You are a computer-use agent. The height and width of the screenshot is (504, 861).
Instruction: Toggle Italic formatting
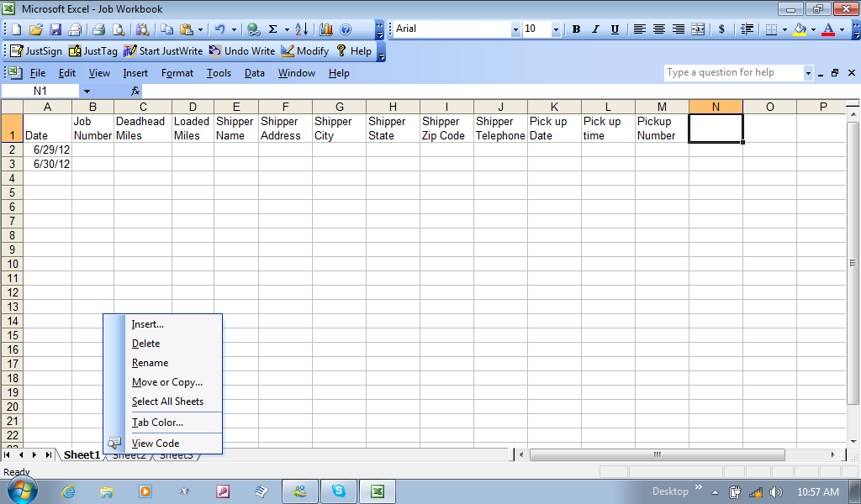595,29
